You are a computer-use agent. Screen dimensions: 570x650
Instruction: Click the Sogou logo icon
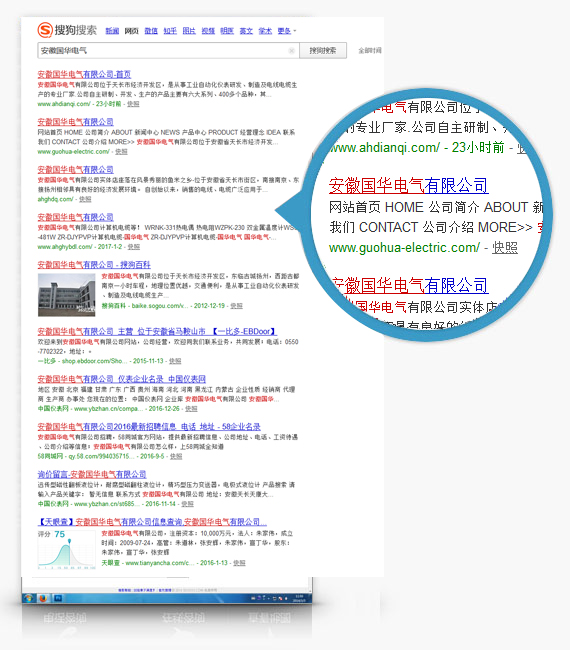(45, 30)
